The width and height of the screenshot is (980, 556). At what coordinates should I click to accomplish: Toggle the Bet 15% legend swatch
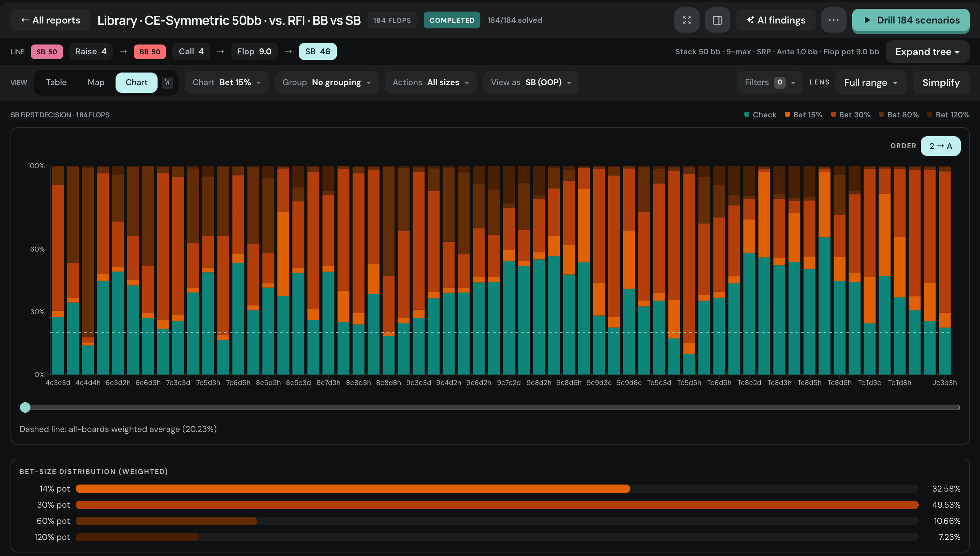tap(787, 115)
